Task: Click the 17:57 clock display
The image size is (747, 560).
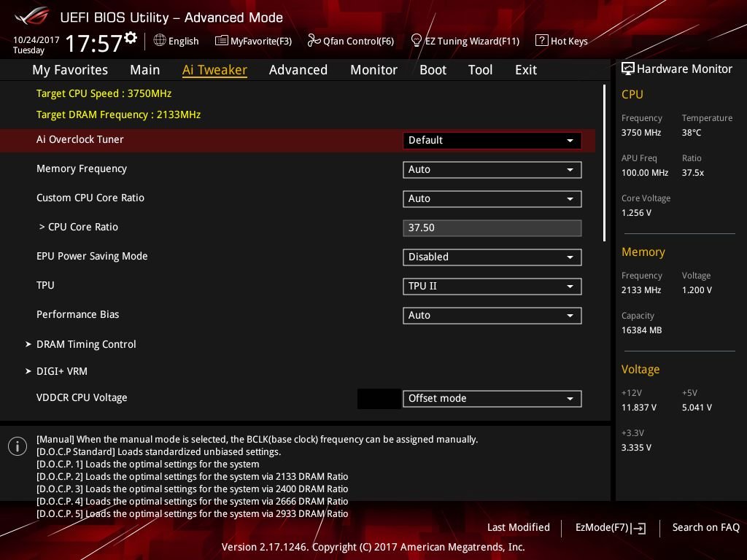Action: point(94,43)
